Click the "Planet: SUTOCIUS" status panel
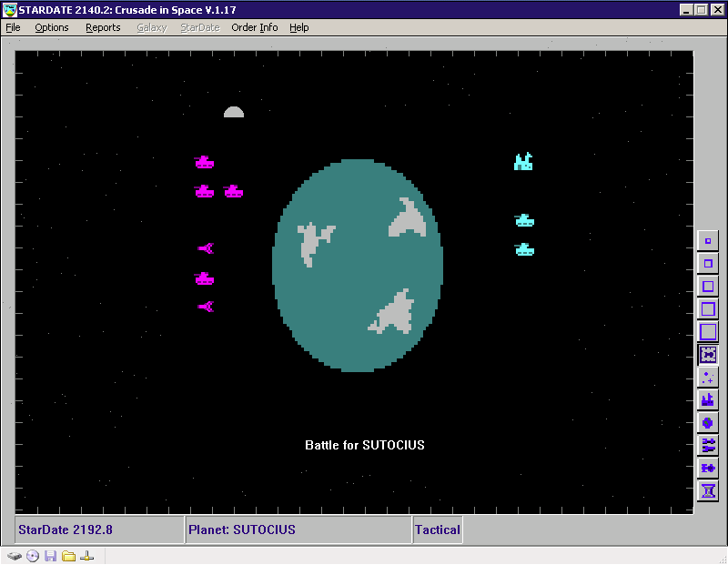The width and height of the screenshot is (728, 565). 299,530
